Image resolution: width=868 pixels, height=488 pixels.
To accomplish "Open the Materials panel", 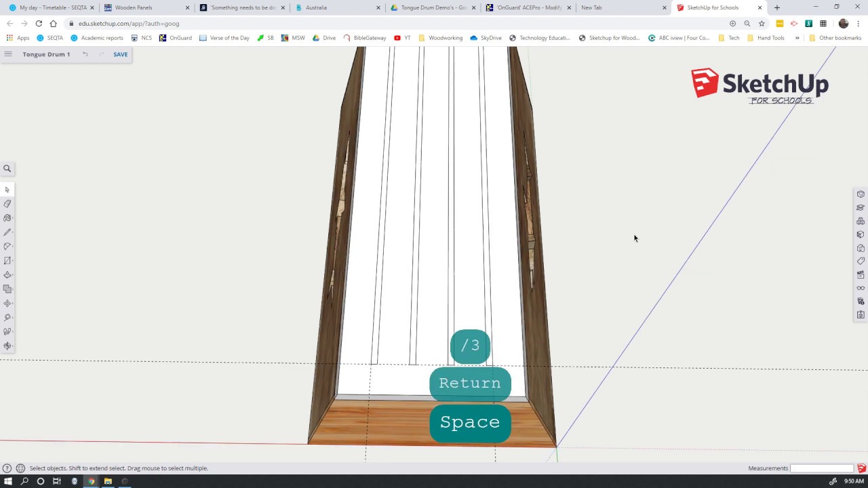I will [861, 235].
